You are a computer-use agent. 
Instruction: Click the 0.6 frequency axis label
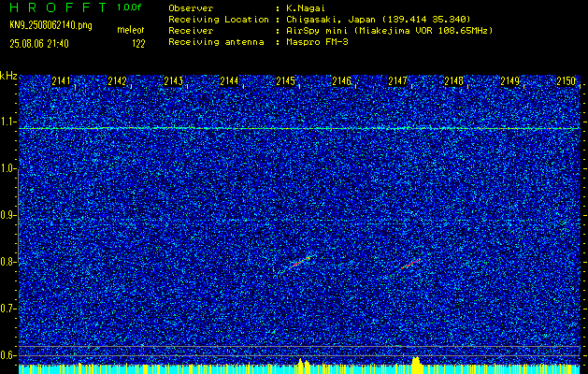7,355
